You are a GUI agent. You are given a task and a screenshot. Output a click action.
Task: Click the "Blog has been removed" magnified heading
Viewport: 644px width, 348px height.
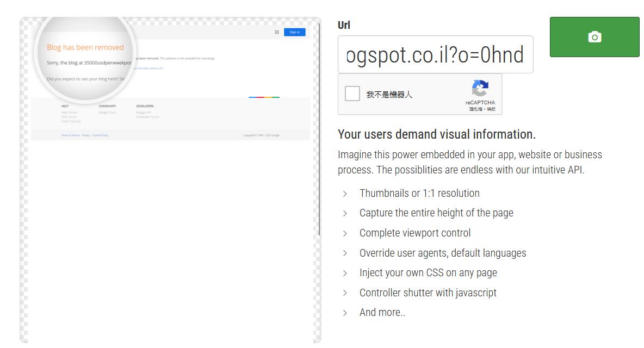pos(85,47)
